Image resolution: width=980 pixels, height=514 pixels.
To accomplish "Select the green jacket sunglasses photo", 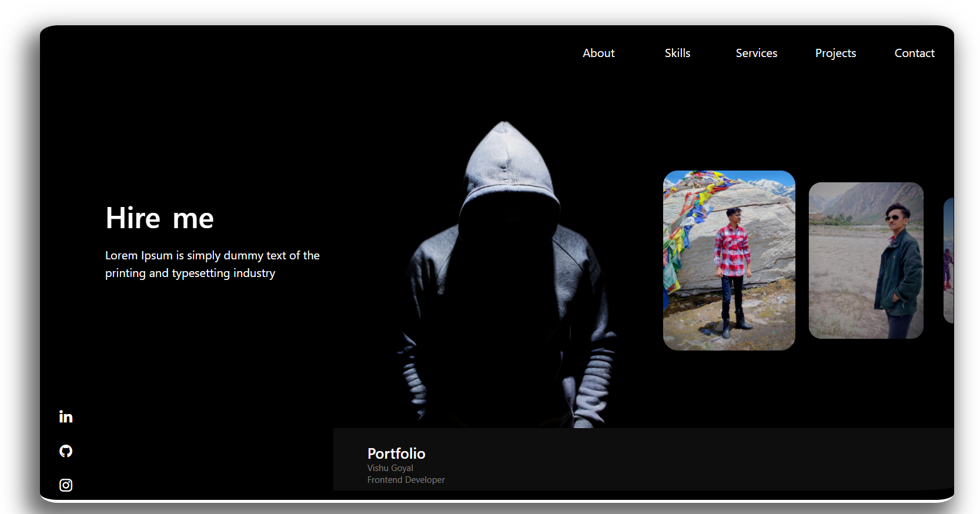I will click(866, 261).
